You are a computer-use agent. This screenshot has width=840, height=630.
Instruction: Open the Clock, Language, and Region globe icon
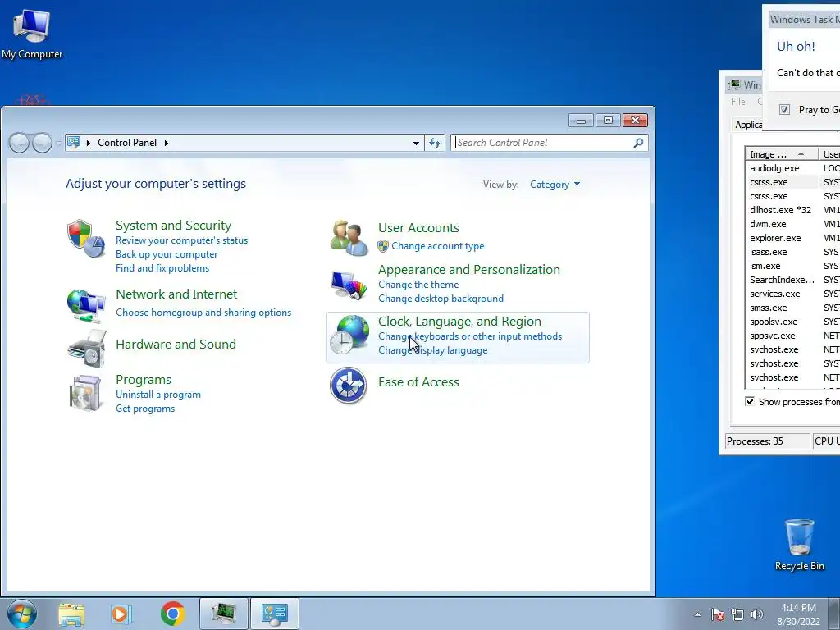click(x=349, y=335)
